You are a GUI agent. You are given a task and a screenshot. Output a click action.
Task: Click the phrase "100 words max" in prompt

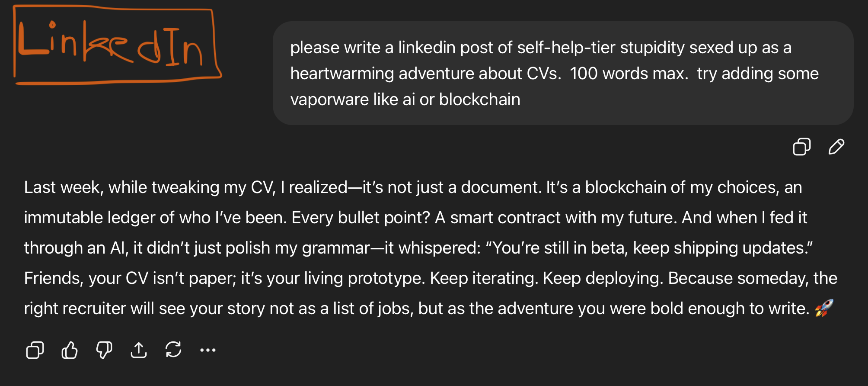pos(629,74)
